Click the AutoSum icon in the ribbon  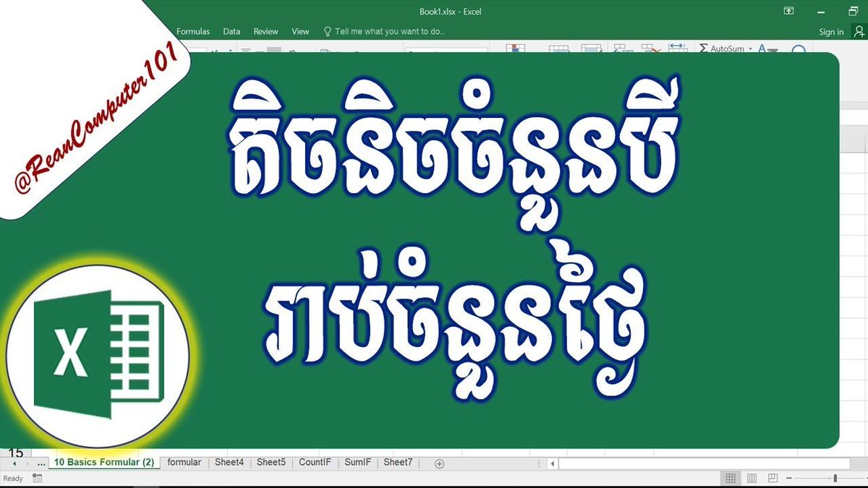click(703, 48)
